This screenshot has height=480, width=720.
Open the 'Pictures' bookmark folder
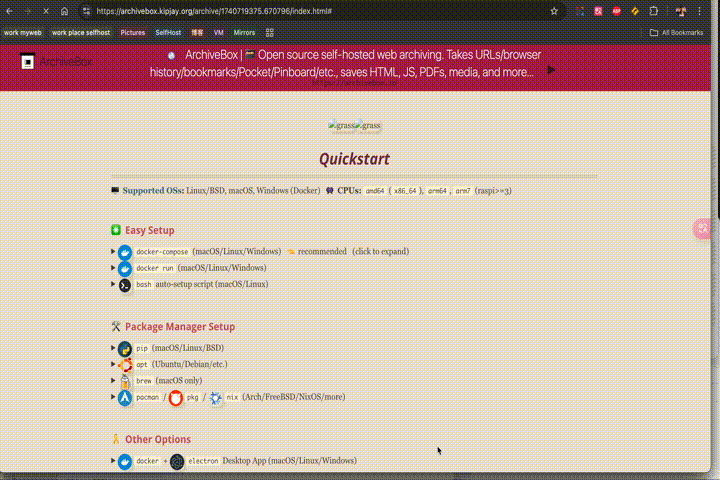click(x=133, y=33)
